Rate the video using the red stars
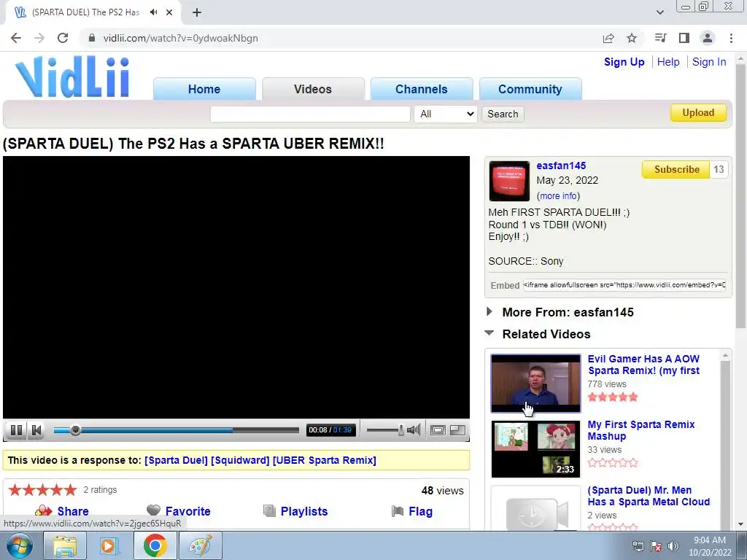 [x=42, y=490]
